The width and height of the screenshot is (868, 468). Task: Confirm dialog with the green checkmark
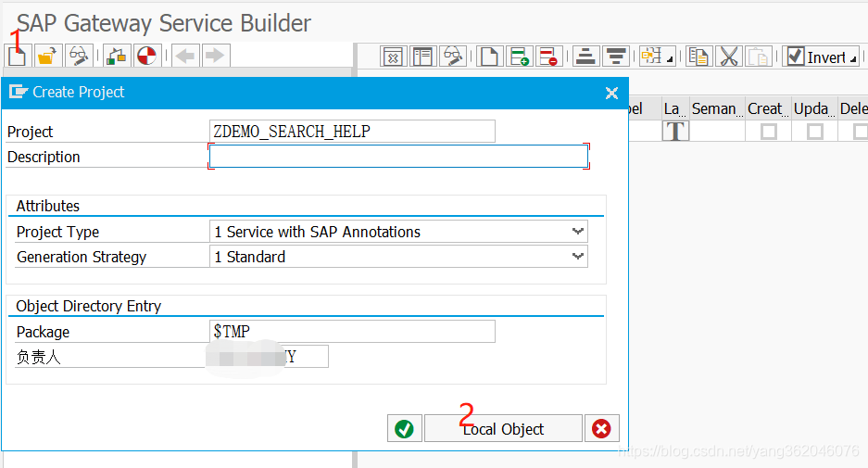coord(405,429)
